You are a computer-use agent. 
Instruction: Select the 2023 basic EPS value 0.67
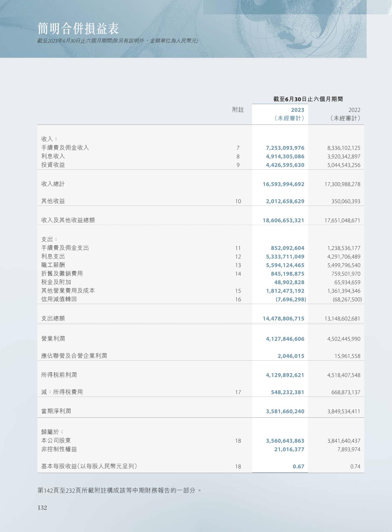(x=298, y=466)
